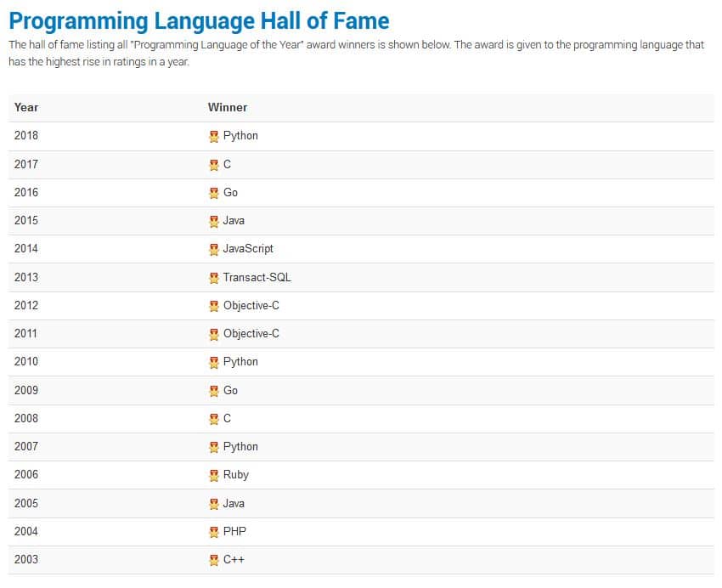Click the medal icon next to Transact-SQL
Screen dimensions: 722x588
pyautogui.click(x=214, y=278)
